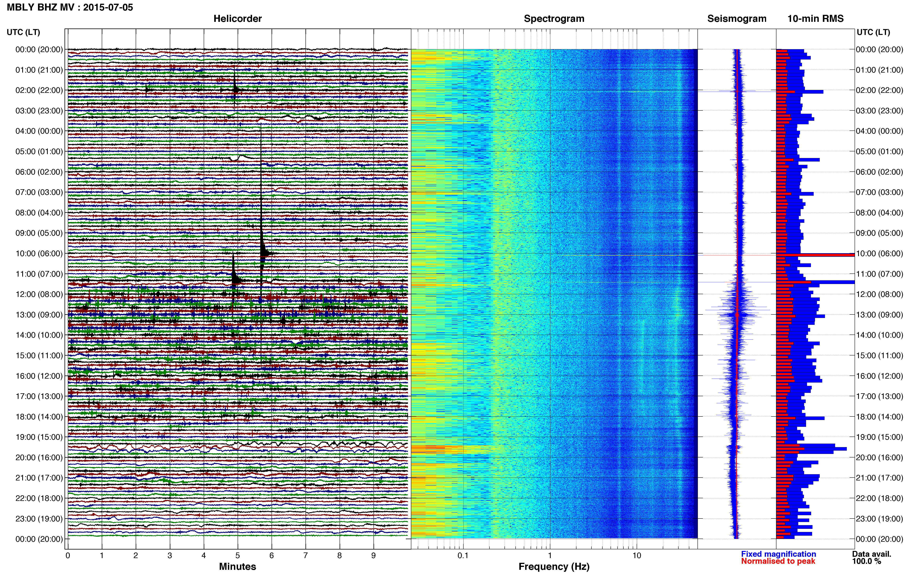This screenshot has width=924, height=578.
Task: Click the 'Fixed magnification' legend text
Action: click(x=778, y=554)
